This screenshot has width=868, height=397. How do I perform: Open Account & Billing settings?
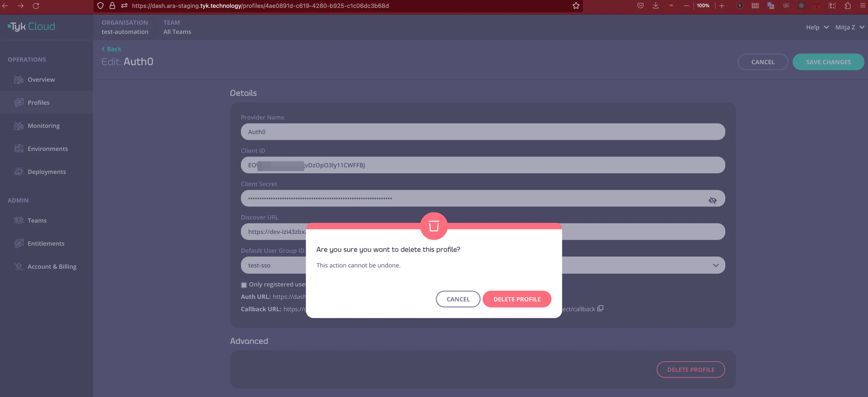pyautogui.click(x=52, y=266)
